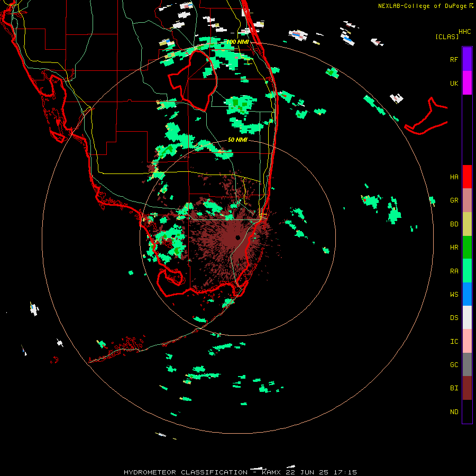The height and width of the screenshot is (476, 476).
Task: Click the UK legend label
Action: coord(454,83)
